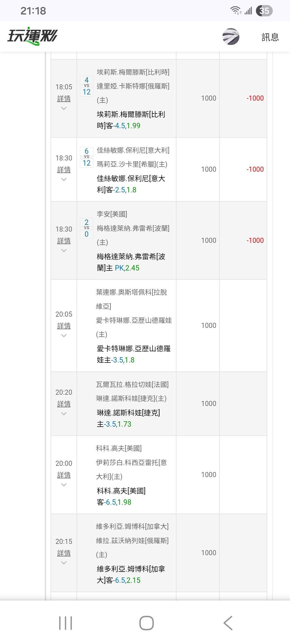Expand the first 18:30 match chevron
This screenshot has height=644, width=290.
coord(64,180)
